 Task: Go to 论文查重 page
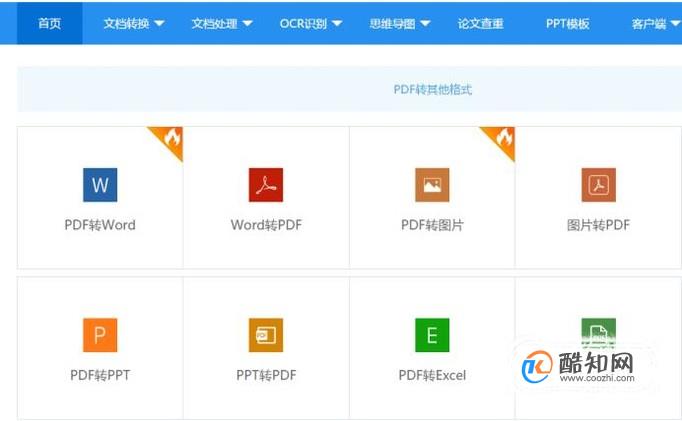point(480,23)
